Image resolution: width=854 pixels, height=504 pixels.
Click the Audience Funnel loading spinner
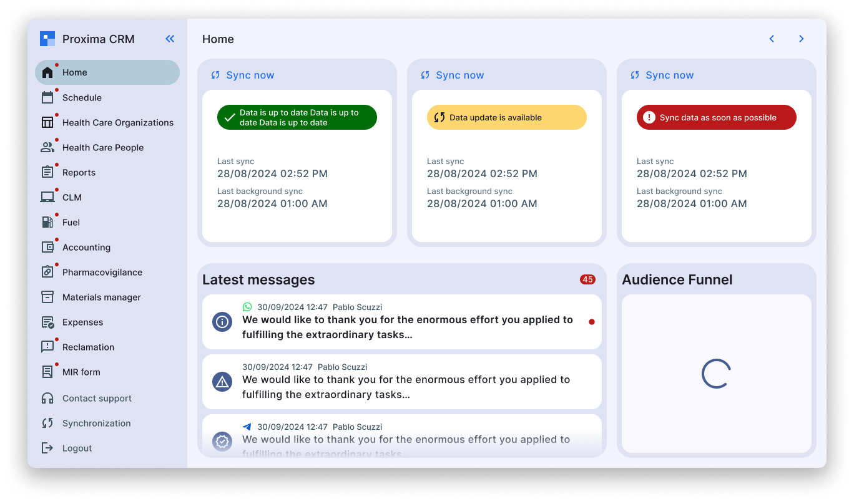[715, 374]
